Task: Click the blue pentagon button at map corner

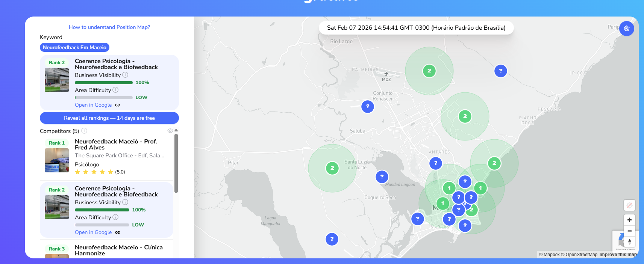Action: pos(626,29)
